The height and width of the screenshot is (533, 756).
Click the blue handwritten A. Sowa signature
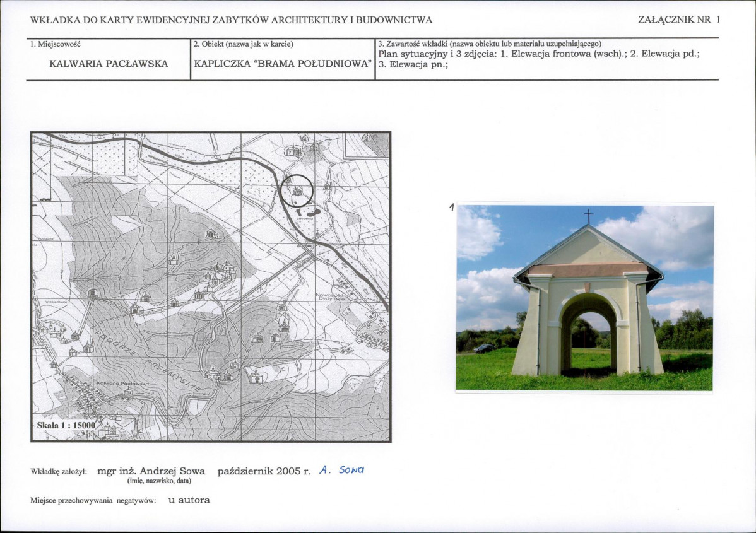click(x=342, y=470)
